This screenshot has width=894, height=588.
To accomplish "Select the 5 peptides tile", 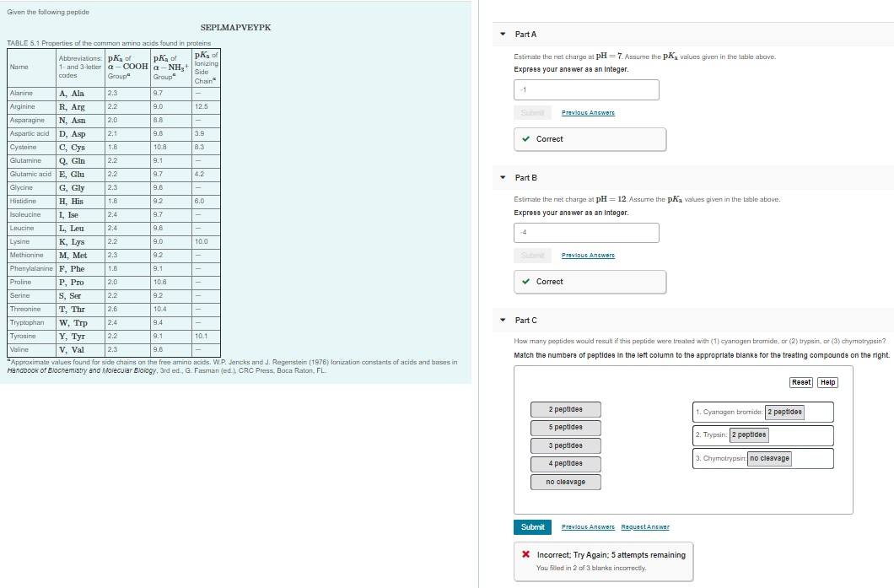I will [x=565, y=427].
